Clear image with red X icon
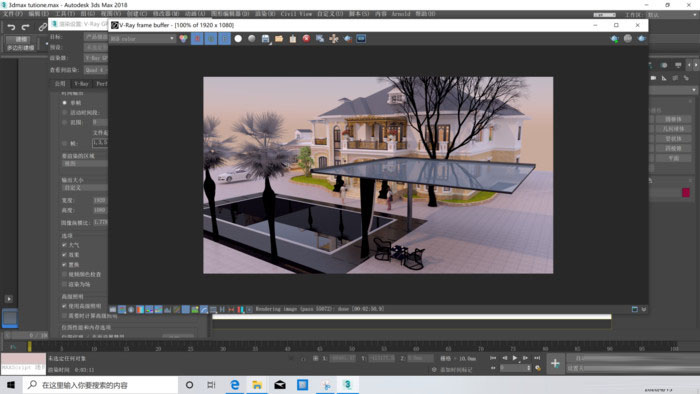 (x=306, y=39)
